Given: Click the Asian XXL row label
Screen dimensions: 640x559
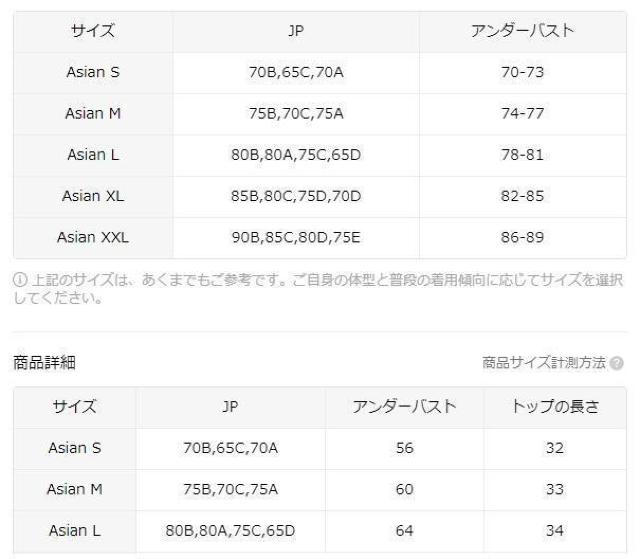Looking at the screenshot, I should click(x=93, y=237).
